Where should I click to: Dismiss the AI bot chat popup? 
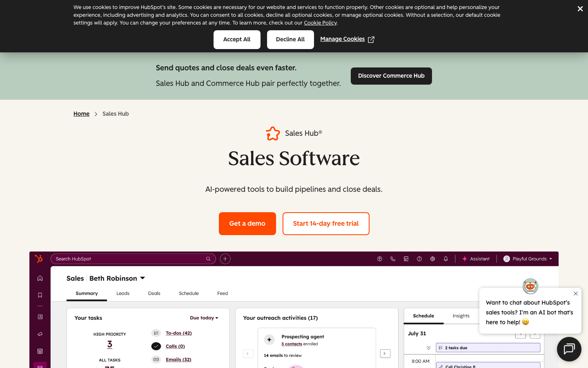pyautogui.click(x=576, y=294)
